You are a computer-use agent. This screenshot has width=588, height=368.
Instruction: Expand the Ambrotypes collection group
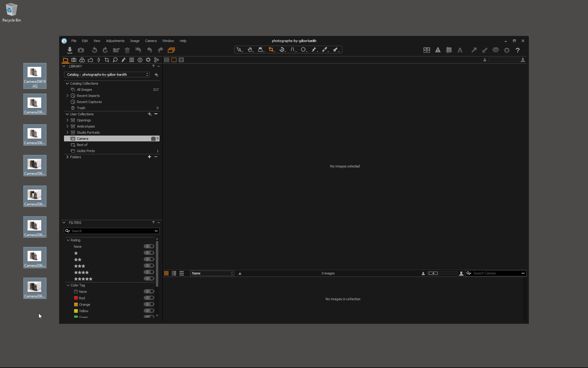[67, 126]
